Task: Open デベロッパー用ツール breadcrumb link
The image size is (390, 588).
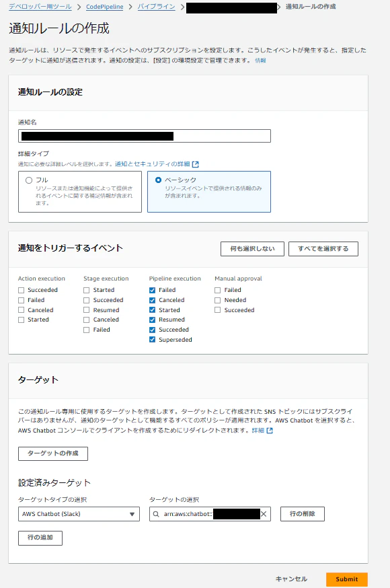Action: (x=40, y=7)
